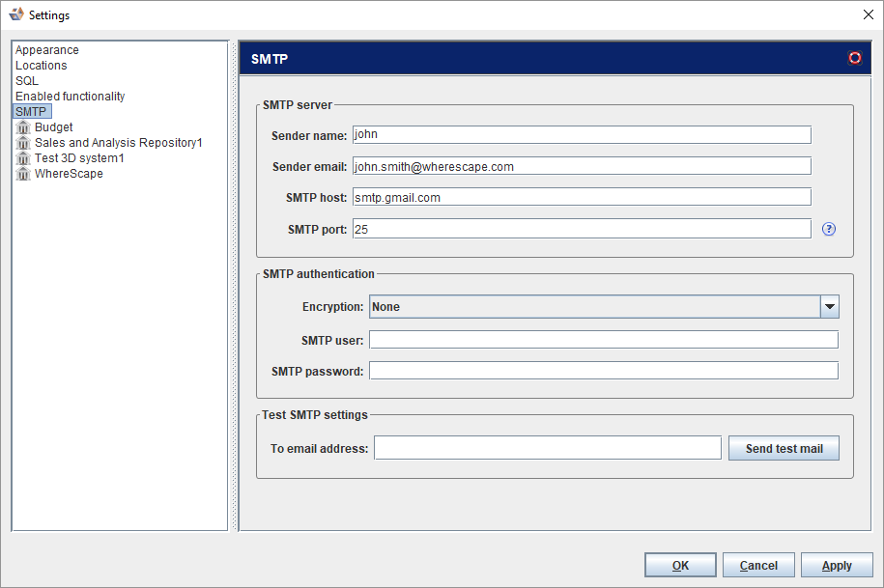This screenshot has width=884, height=588.
Task: Open the Locations settings page
Action: [x=42, y=66]
